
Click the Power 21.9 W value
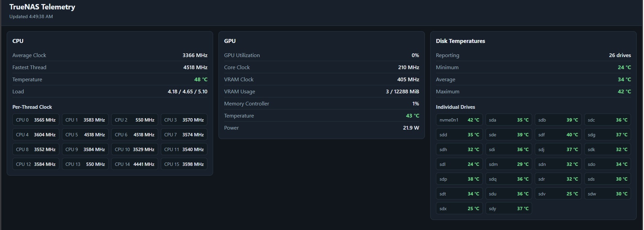coord(411,128)
